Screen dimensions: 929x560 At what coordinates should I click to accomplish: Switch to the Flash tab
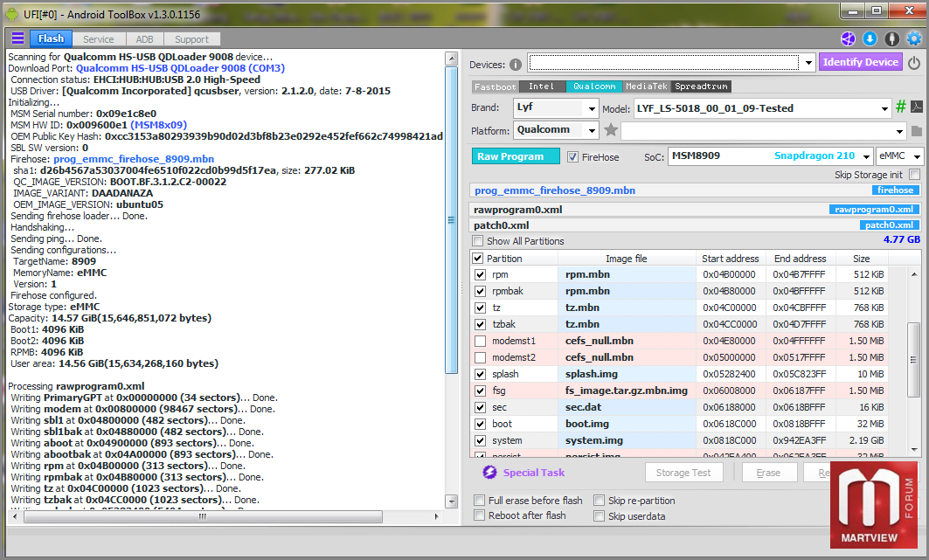tap(51, 38)
